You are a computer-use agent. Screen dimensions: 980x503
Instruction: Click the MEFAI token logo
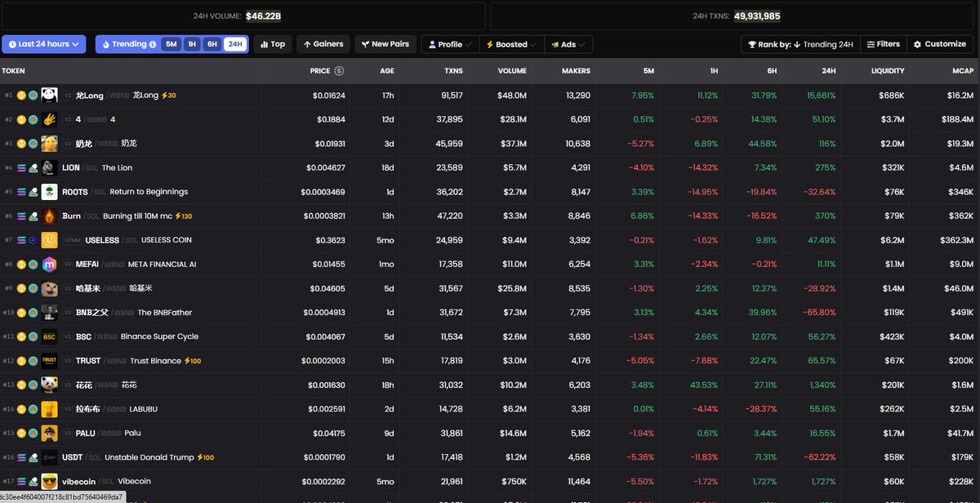pyautogui.click(x=49, y=265)
